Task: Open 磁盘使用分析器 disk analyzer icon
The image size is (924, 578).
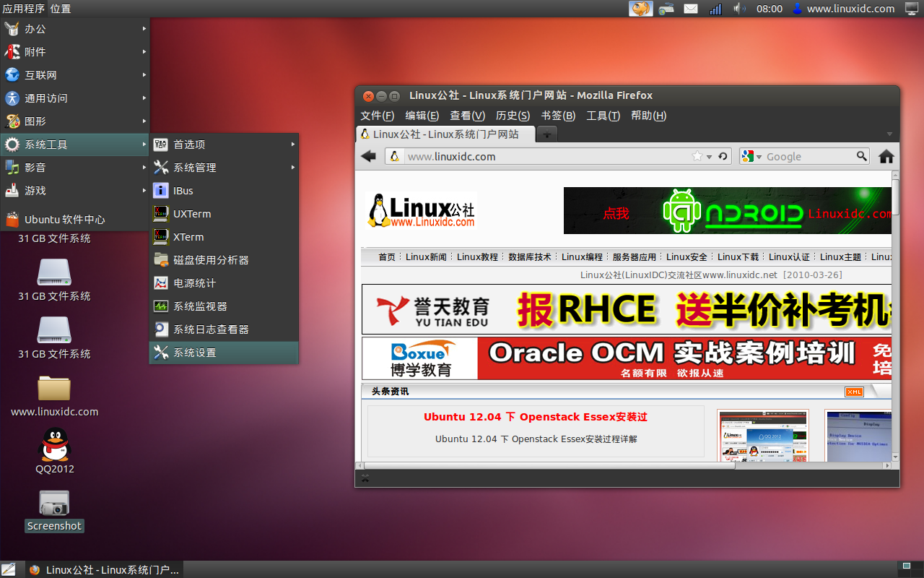Action: point(161,260)
